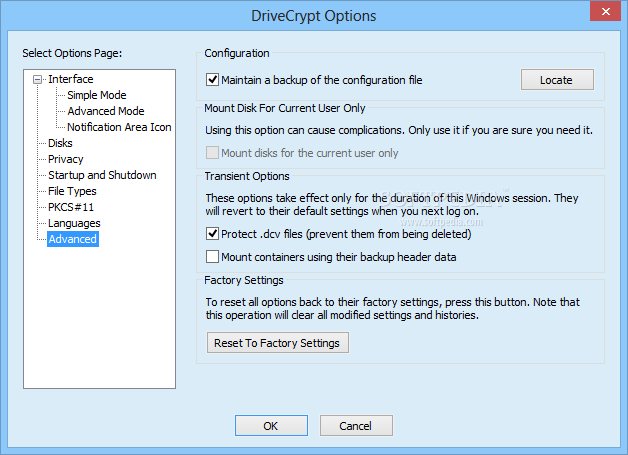
Task: Click Reset To Factory Settings button
Action: (x=278, y=342)
